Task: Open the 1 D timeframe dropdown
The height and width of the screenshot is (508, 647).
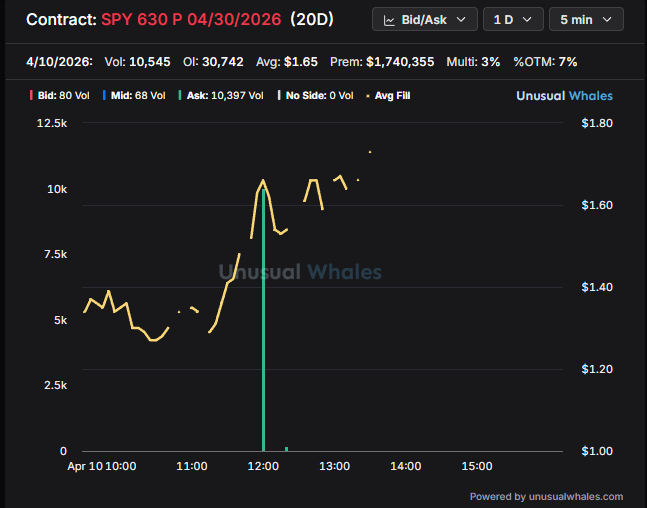Action: point(513,19)
